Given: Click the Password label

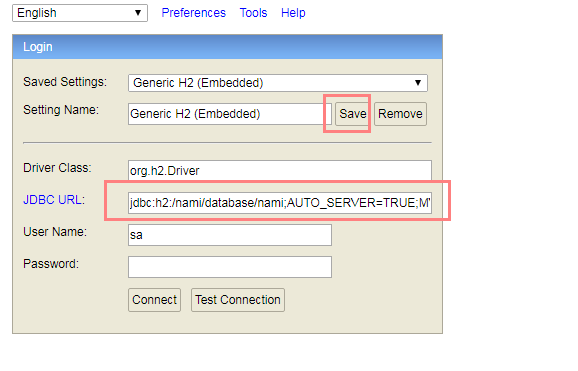Looking at the screenshot, I should click(51, 264).
